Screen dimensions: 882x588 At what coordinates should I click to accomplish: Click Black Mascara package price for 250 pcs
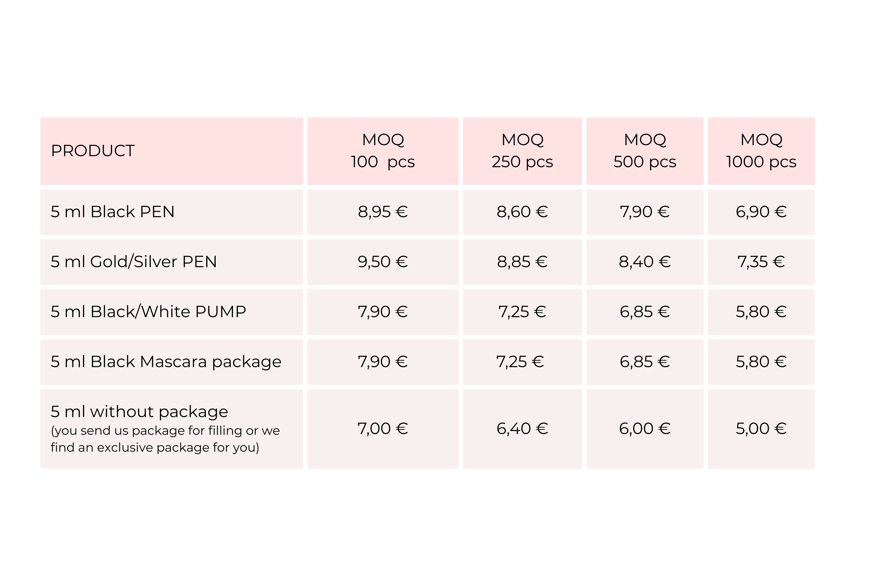click(520, 362)
